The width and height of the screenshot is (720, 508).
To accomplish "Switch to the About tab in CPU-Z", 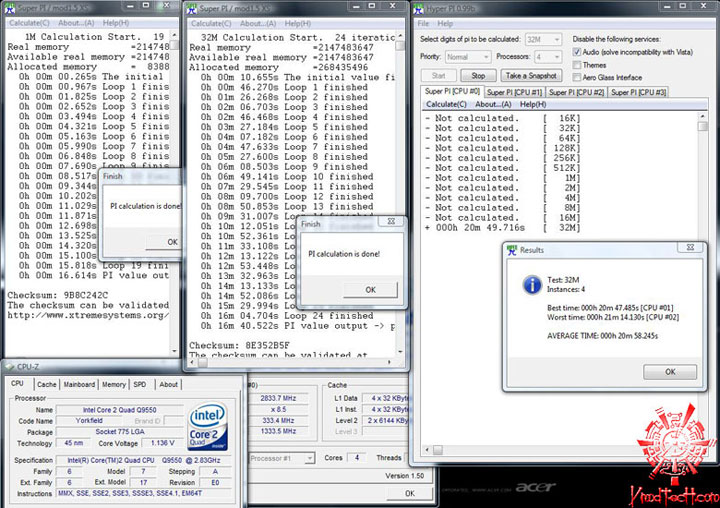I will point(169,384).
